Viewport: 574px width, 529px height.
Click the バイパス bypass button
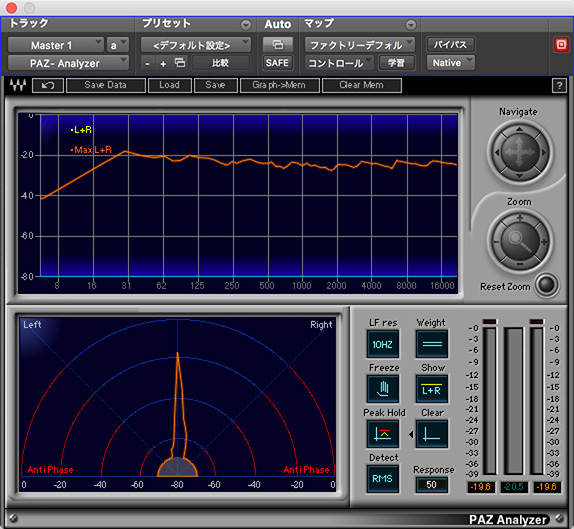pyautogui.click(x=451, y=45)
